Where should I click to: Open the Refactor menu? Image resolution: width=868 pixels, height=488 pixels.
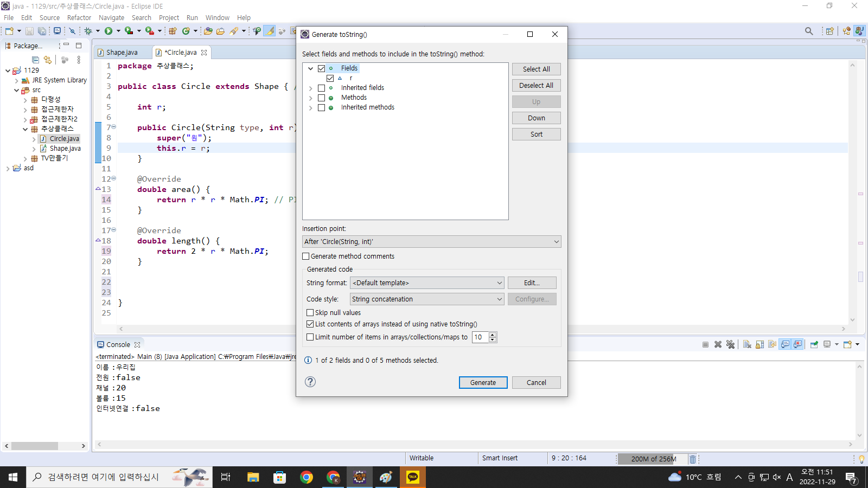click(79, 17)
